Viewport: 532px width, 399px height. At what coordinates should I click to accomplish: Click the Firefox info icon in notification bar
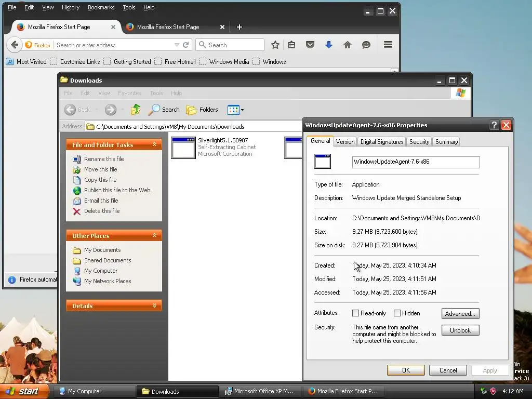click(x=12, y=280)
